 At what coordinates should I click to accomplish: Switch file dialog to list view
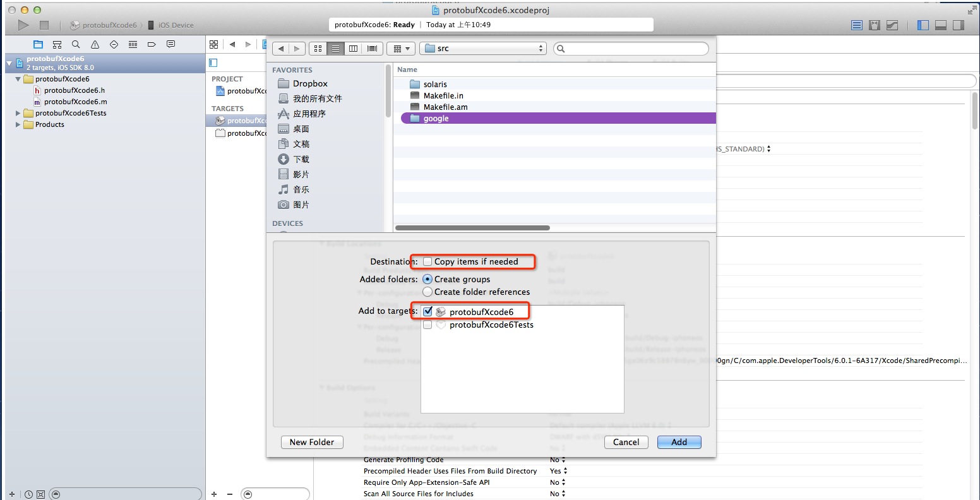[336, 49]
